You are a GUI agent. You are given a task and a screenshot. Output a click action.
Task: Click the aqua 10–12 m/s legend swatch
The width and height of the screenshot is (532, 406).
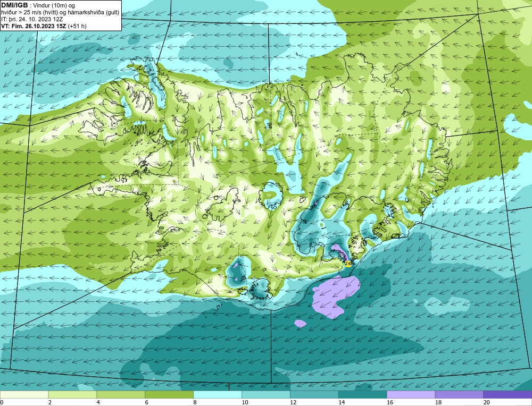coord(265,394)
